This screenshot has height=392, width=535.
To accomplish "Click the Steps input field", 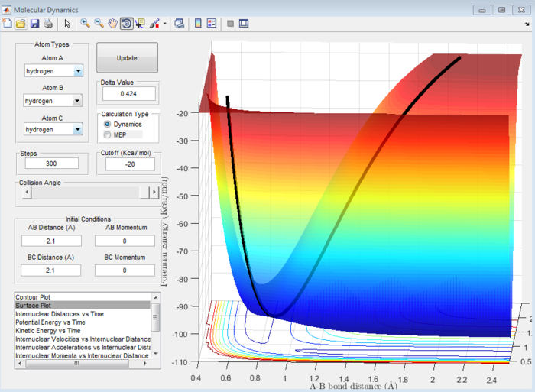I will pyautogui.click(x=51, y=164).
